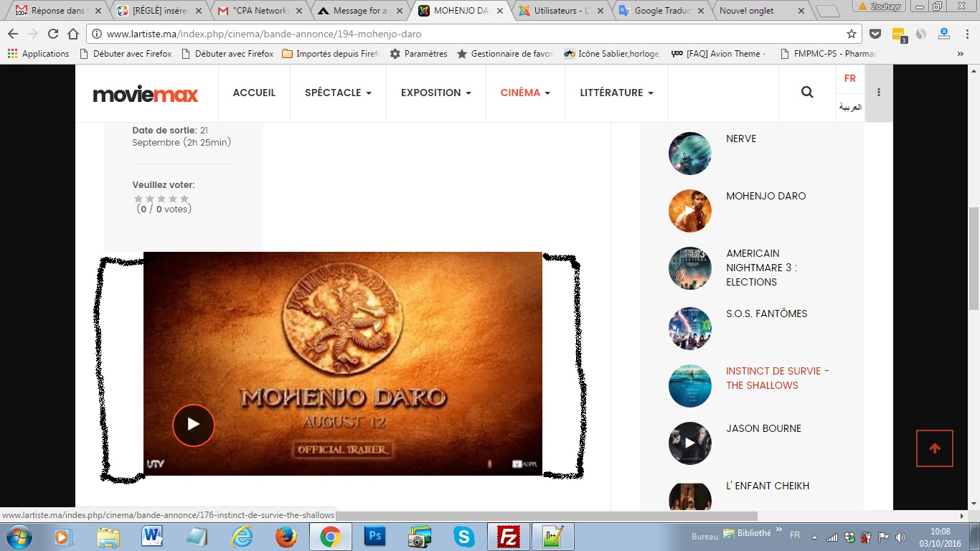Open the Paramètres bookmark
This screenshot has height=551, width=980.
point(418,54)
